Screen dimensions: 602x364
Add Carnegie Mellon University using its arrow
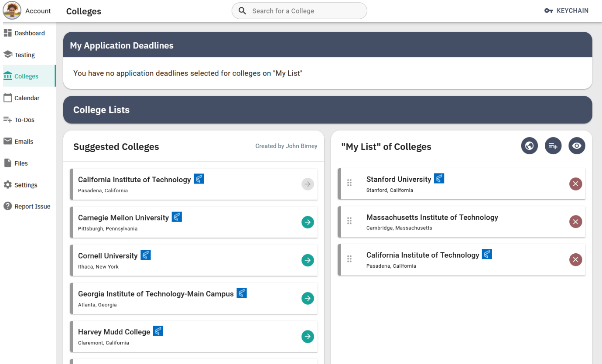[308, 222]
